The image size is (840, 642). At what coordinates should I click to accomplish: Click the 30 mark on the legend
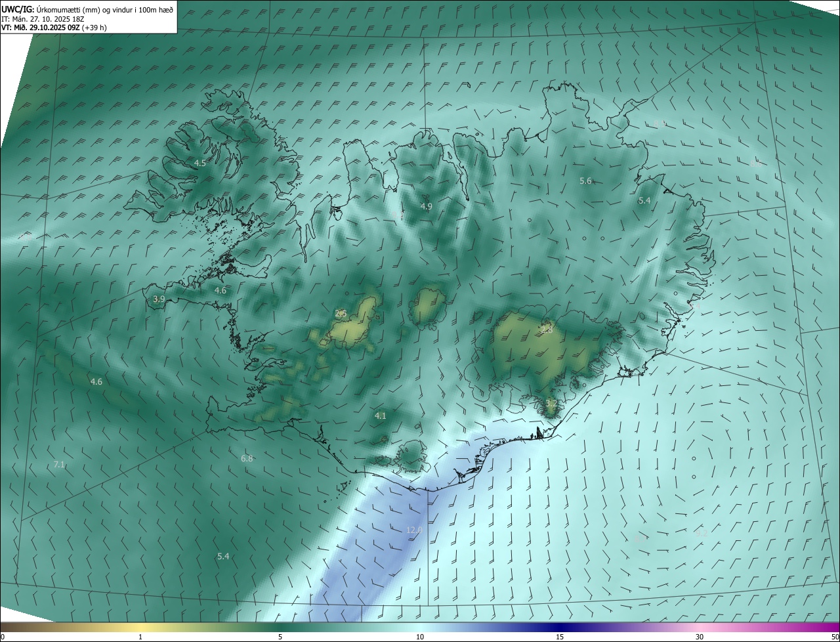[700, 637]
